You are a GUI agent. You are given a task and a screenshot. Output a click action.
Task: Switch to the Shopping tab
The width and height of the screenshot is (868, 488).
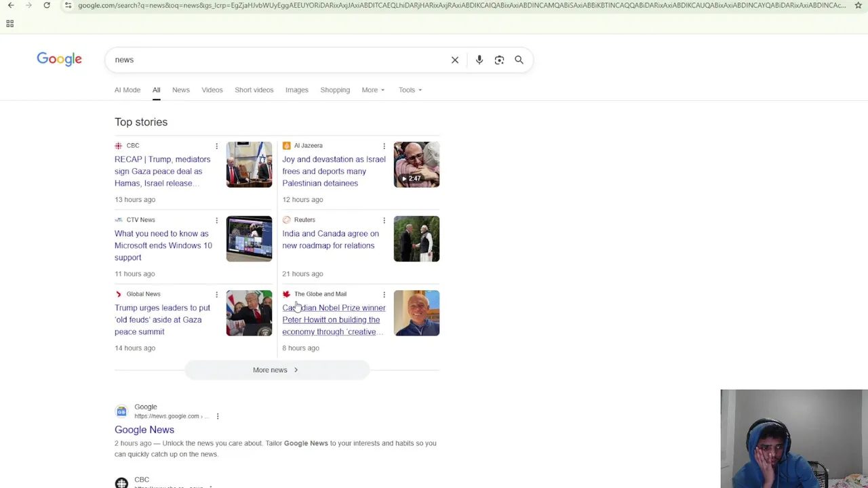(x=335, y=89)
